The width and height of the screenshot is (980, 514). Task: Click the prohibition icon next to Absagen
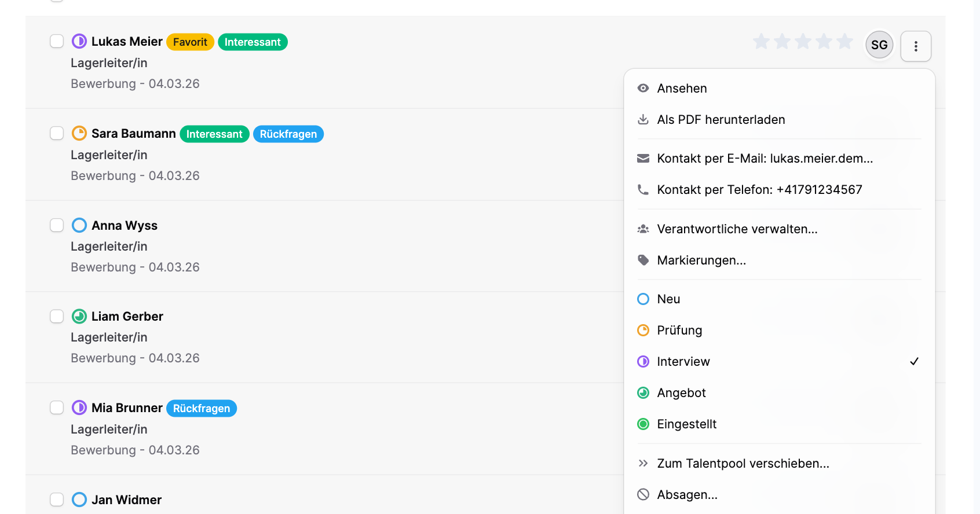click(643, 495)
